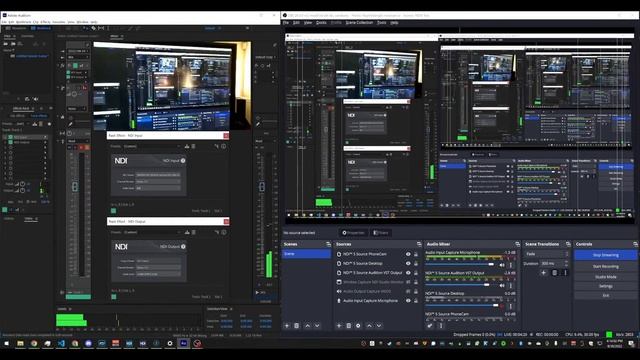Remove selected scene in OBS Scenes panel
The height and width of the screenshot is (360, 640).
(x=297, y=326)
